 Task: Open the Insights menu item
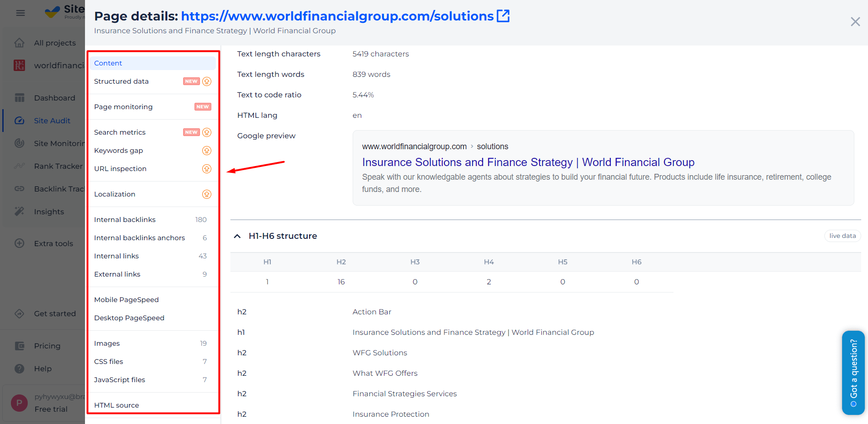pos(49,212)
